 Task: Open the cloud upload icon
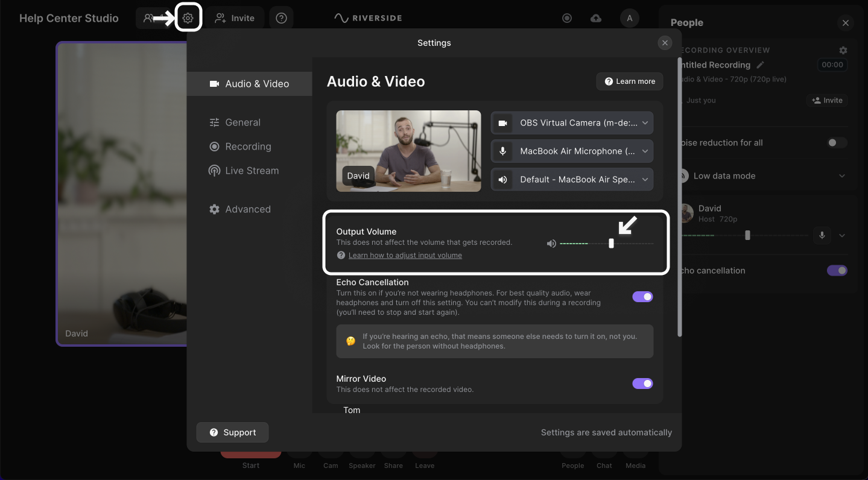pyautogui.click(x=596, y=18)
